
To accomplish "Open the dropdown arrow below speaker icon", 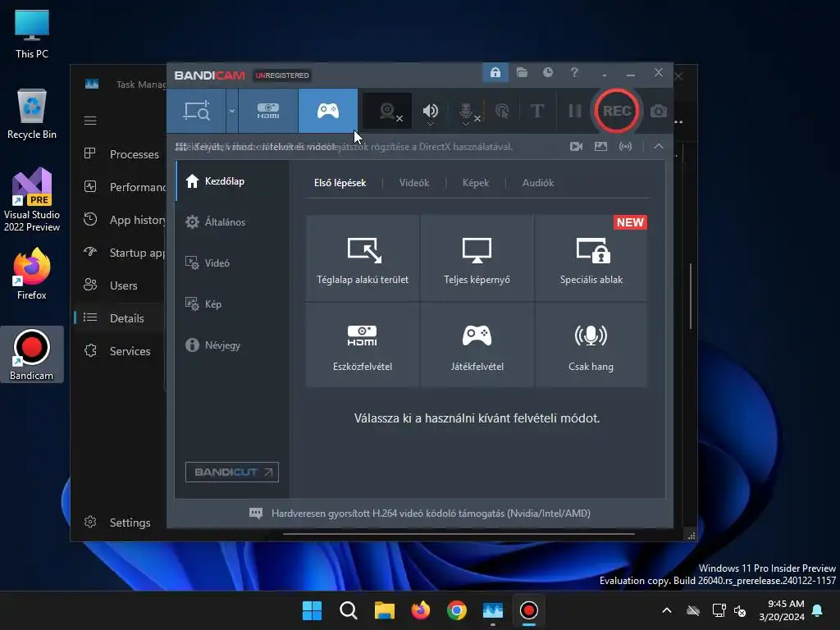I will [x=430, y=125].
